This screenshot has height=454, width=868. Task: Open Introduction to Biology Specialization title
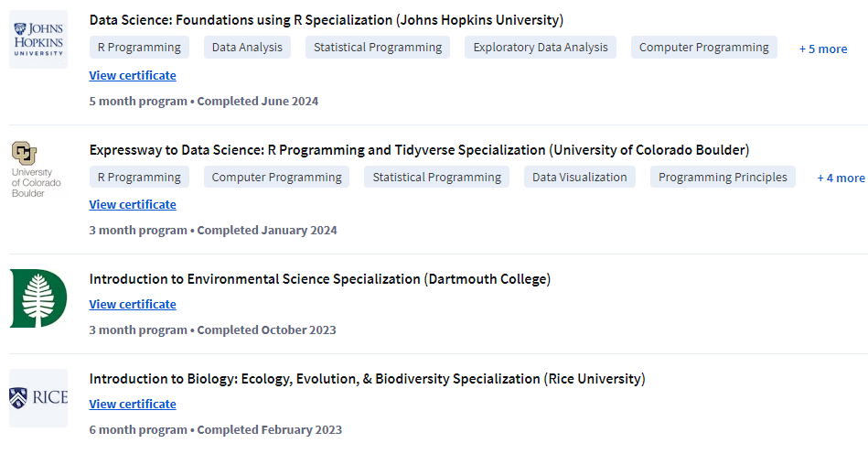(x=367, y=378)
